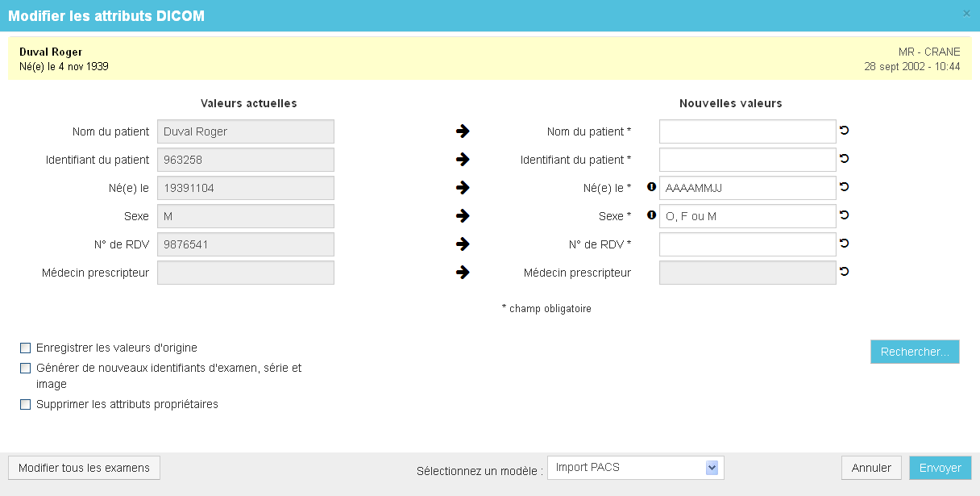Screen dimensions: 980x496
Task: Show info for Né(e) le format
Action: point(651,187)
